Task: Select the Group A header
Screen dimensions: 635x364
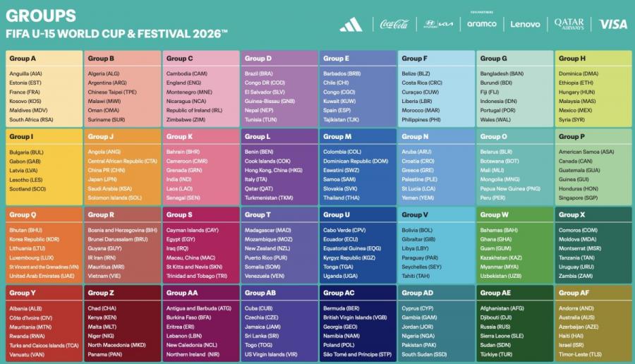Action: click(x=44, y=59)
